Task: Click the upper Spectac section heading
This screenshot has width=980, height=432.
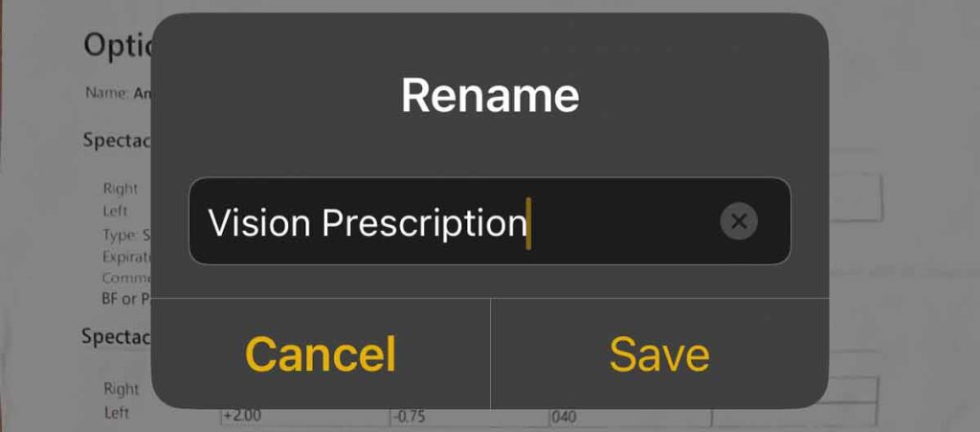Action: click(x=116, y=140)
